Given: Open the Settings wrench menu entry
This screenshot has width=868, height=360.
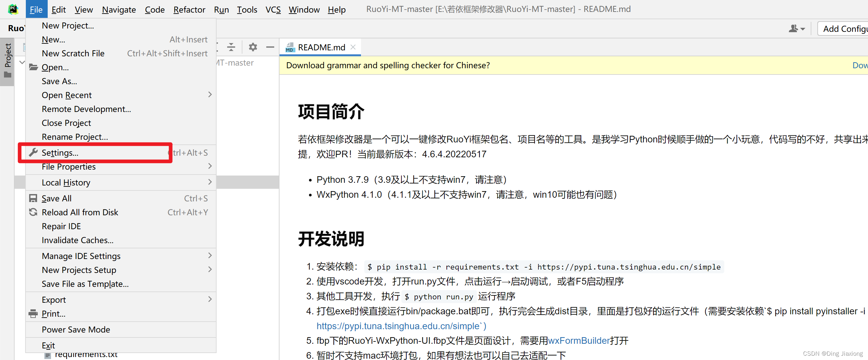Looking at the screenshot, I should click(121, 153).
